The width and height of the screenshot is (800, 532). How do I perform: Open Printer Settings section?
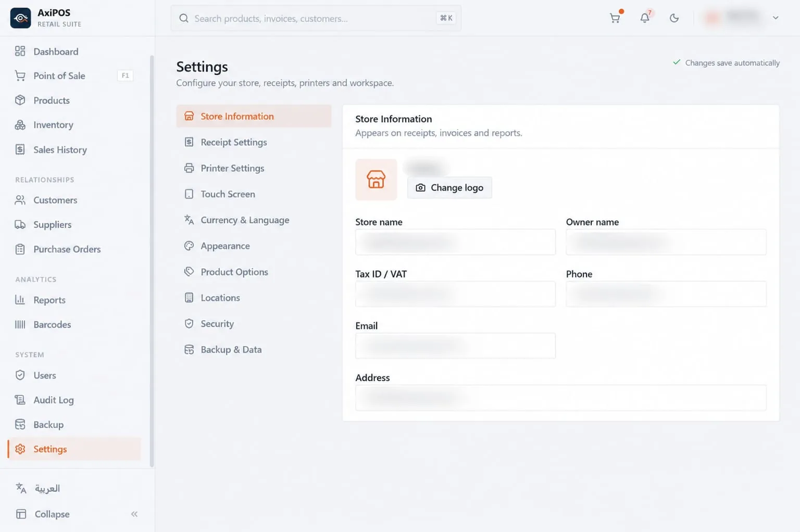click(254, 168)
